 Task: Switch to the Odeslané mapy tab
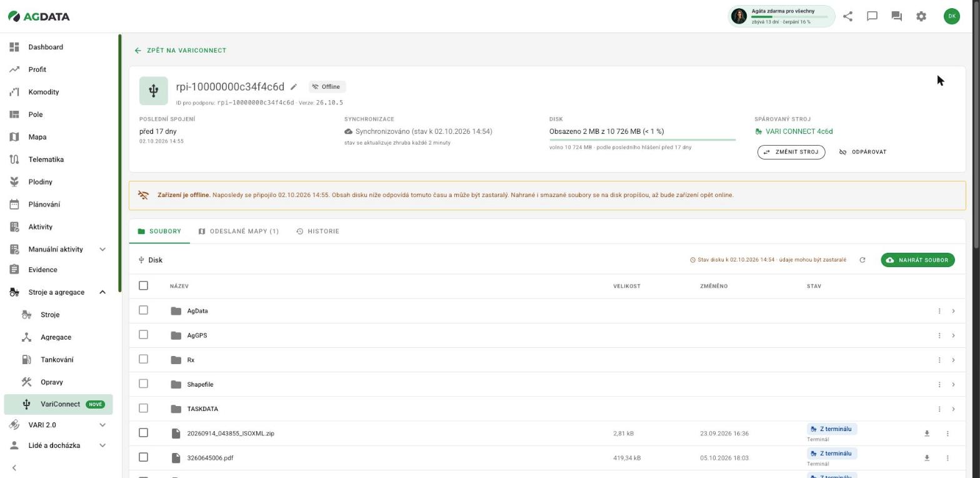point(239,231)
